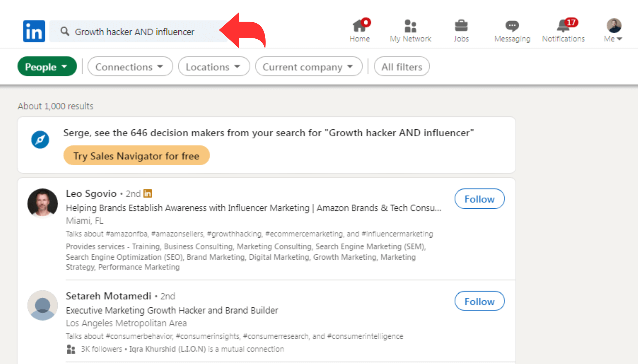
Task: View Iqra Khurshid mutual connection
Action: tap(168, 349)
